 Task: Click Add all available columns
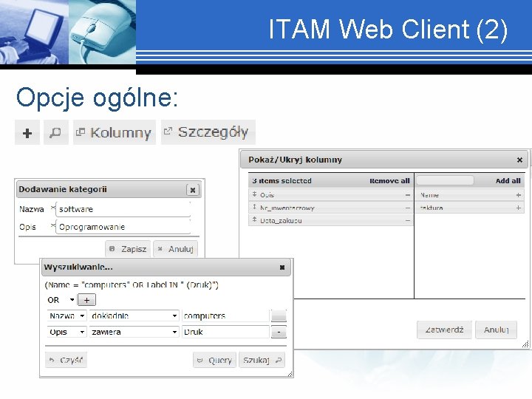click(508, 181)
